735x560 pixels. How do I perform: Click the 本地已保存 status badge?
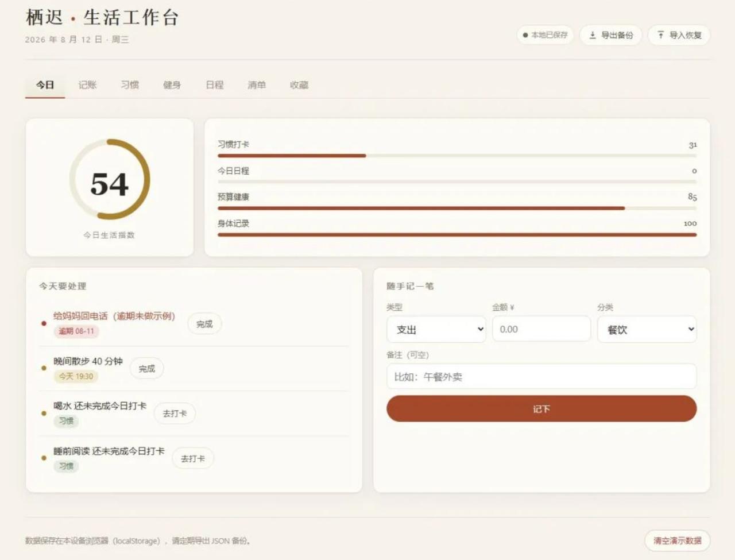[545, 35]
